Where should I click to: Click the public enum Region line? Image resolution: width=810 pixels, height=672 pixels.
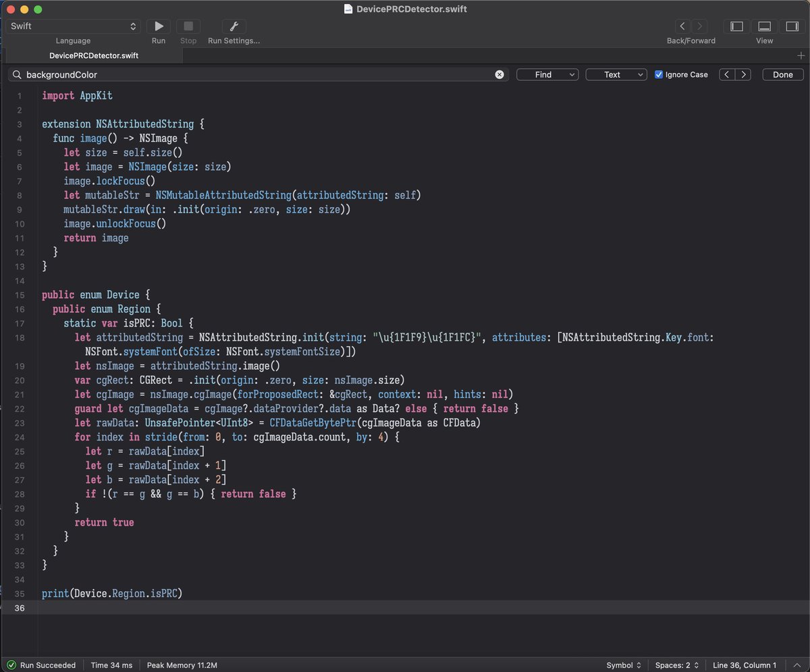point(107,309)
